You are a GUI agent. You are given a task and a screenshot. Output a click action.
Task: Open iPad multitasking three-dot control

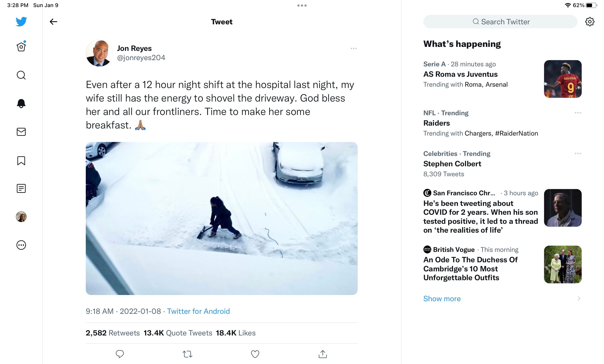pos(302,5)
